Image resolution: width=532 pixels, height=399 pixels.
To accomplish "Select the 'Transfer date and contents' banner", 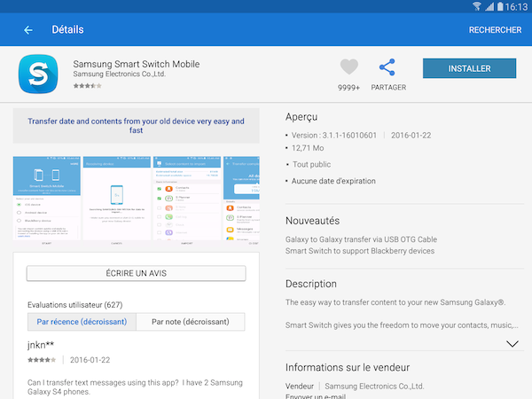I will [136, 126].
